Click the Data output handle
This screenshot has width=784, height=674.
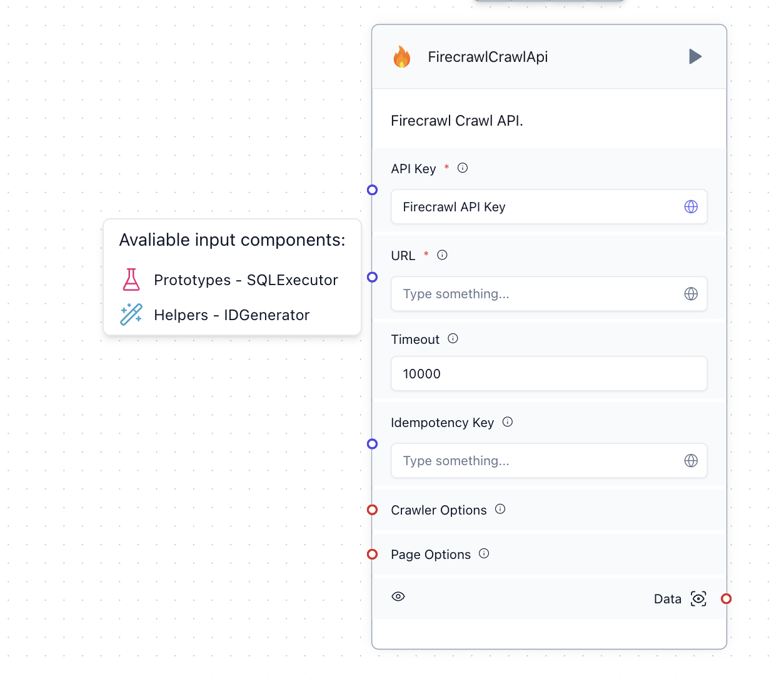726,599
